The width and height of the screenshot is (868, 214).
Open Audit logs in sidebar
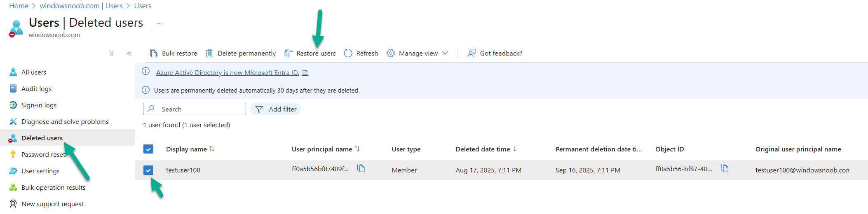pyautogui.click(x=36, y=88)
